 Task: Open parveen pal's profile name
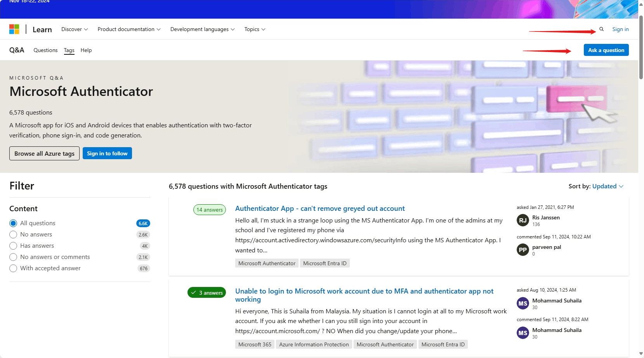click(x=547, y=247)
